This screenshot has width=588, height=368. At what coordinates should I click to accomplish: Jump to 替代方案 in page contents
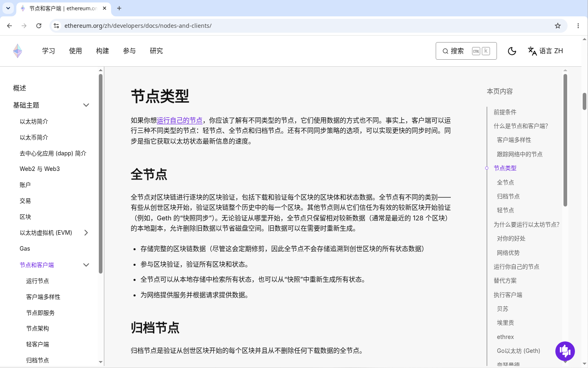pyautogui.click(x=505, y=280)
